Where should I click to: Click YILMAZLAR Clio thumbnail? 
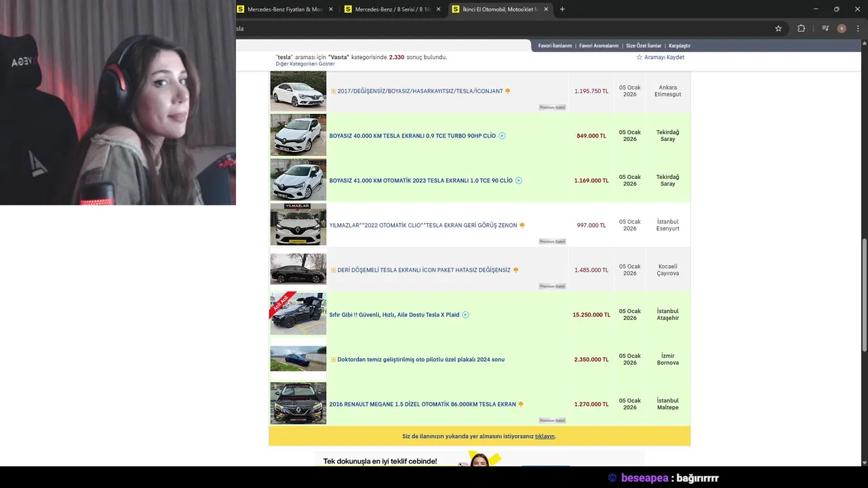pyautogui.click(x=298, y=225)
